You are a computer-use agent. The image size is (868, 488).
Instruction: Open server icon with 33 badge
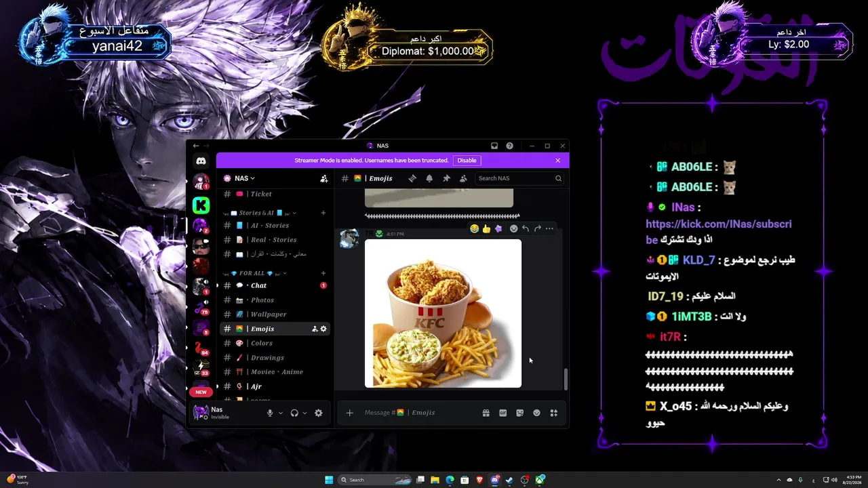pyautogui.click(x=201, y=369)
